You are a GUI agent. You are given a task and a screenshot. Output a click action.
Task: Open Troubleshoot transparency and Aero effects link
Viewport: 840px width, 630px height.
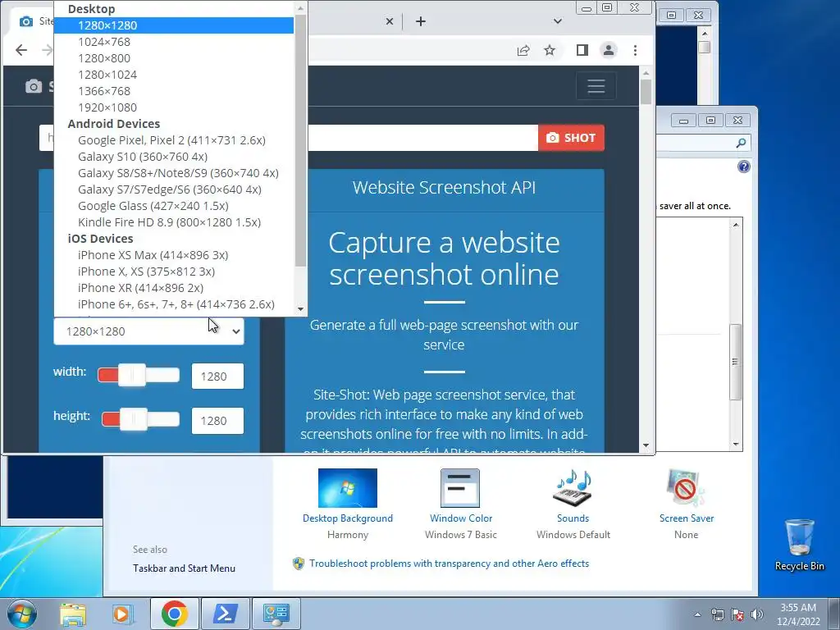449,564
